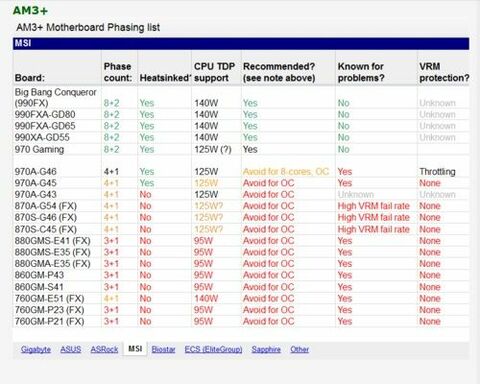This screenshot has width=480, height=384.
Task: Click the MSI blue header bar label
Action: point(23,43)
